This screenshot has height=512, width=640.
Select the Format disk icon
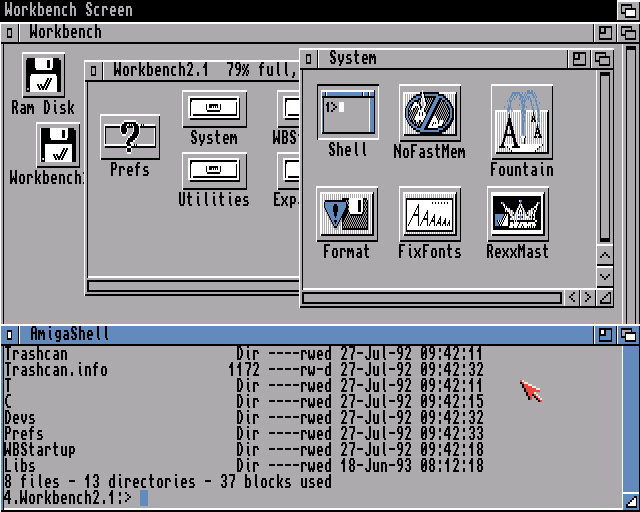pyautogui.click(x=346, y=213)
